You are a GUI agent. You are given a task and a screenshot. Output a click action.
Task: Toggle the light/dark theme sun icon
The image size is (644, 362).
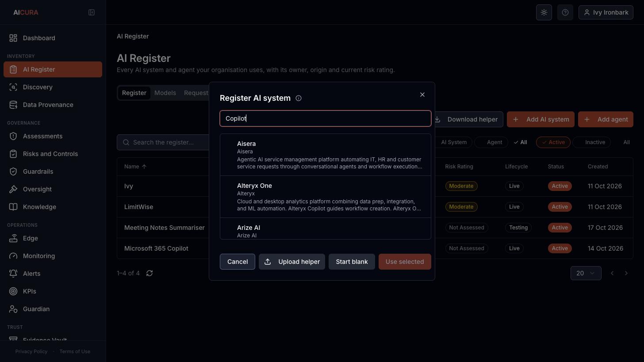(x=544, y=12)
